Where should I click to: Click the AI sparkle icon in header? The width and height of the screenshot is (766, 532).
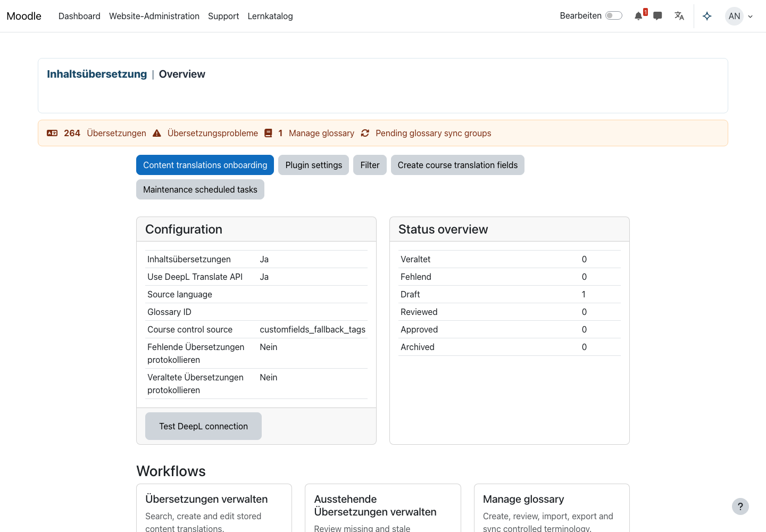coord(707,16)
